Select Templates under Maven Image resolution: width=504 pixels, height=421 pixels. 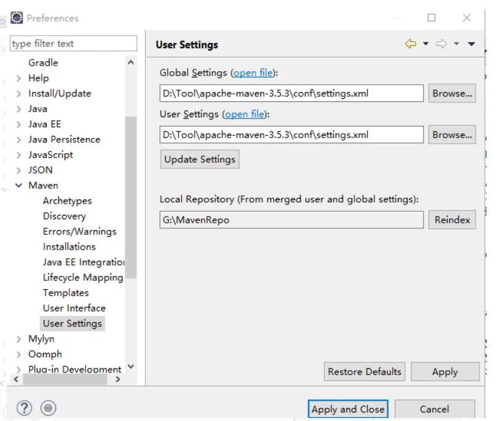pyautogui.click(x=66, y=293)
